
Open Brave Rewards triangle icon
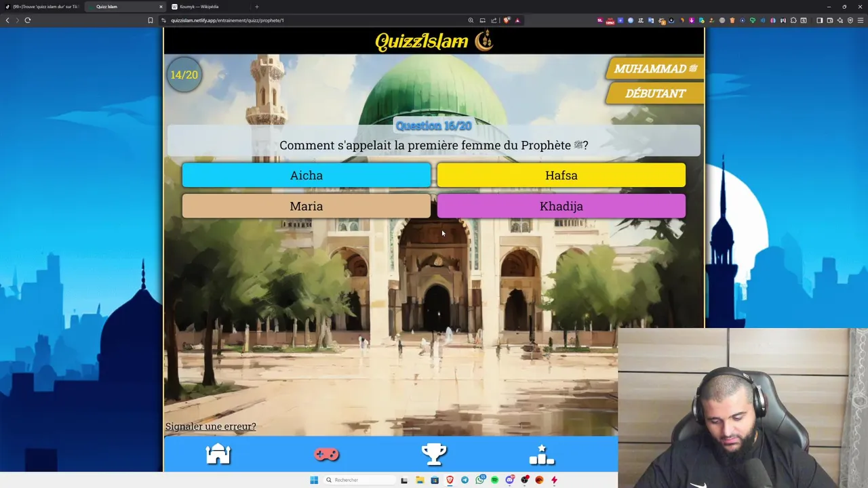(517, 20)
